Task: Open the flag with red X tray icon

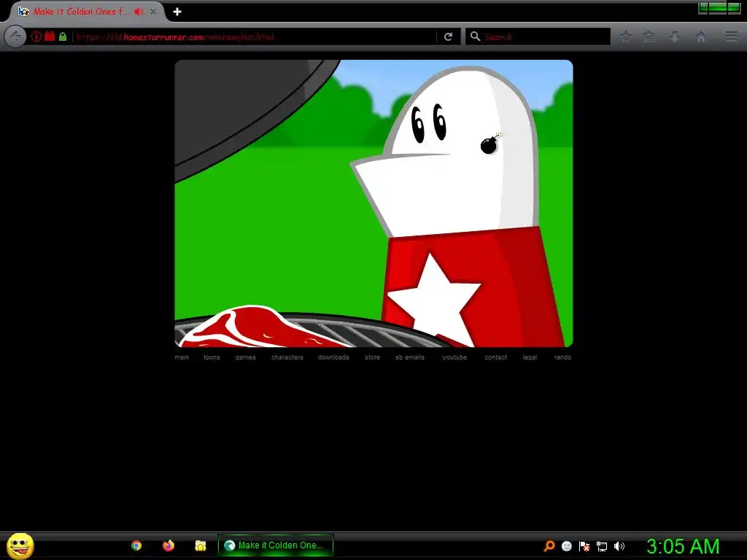Action: click(x=584, y=546)
